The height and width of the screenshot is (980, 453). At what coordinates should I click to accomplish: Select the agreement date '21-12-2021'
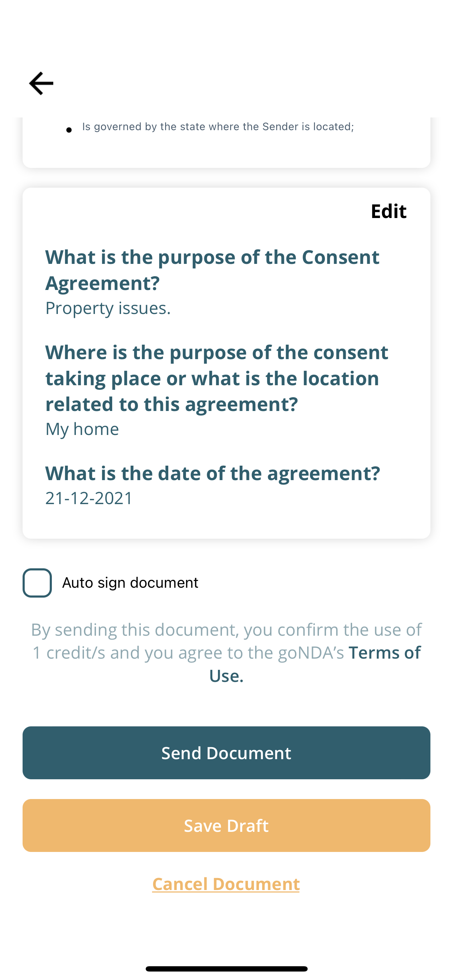pyautogui.click(x=88, y=498)
